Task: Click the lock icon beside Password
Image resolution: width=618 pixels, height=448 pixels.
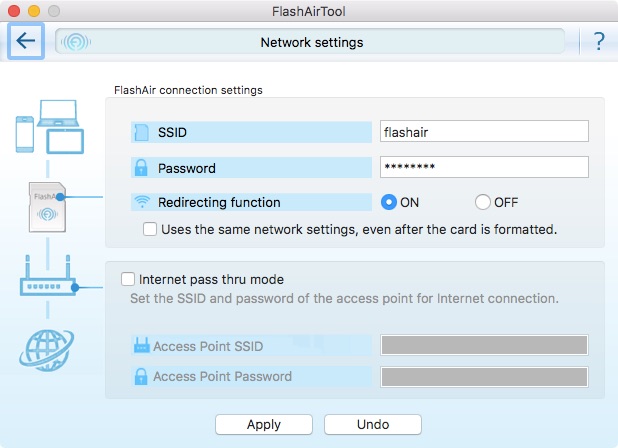Action: tap(141, 167)
